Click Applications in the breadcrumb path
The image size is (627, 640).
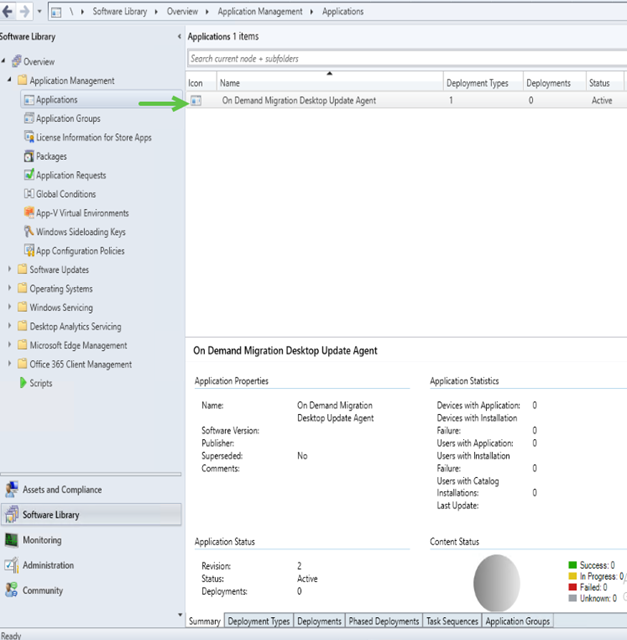[x=343, y=11]
